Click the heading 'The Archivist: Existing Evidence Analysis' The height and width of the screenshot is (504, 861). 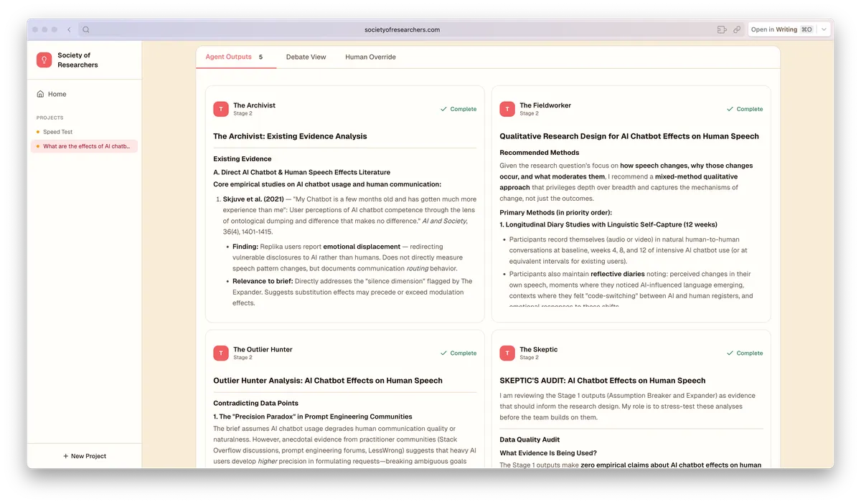click(290, 136)
